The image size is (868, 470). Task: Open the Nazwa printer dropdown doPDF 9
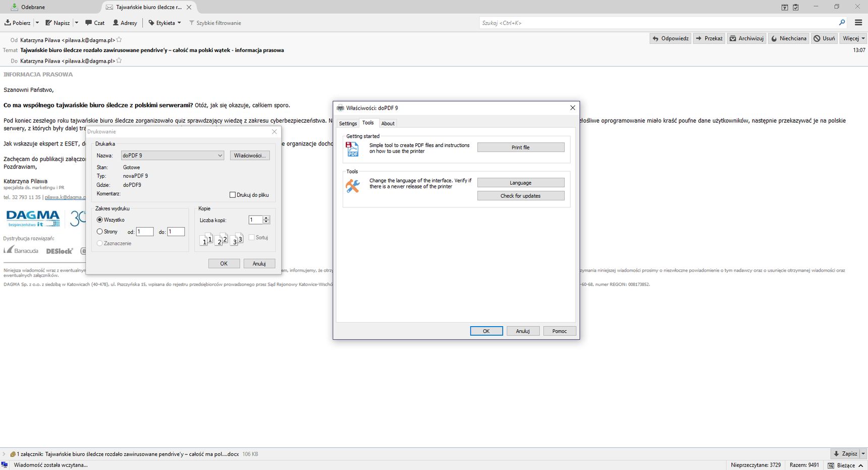point(173,155)
